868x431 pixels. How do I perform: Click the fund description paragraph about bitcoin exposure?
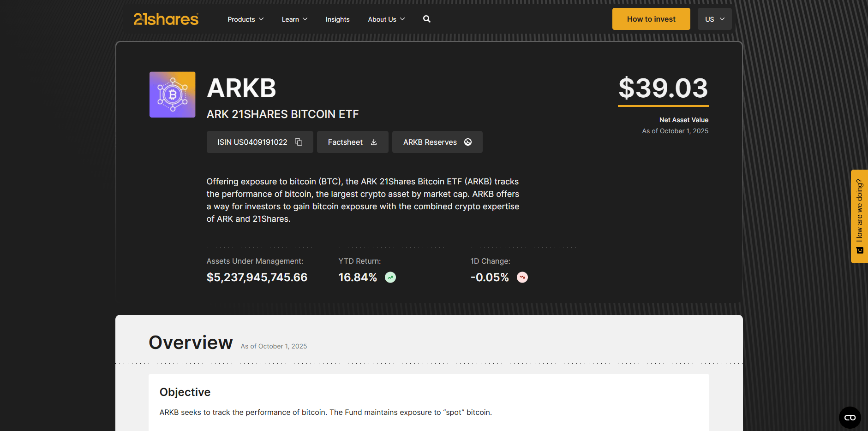(x=363, y=200)
